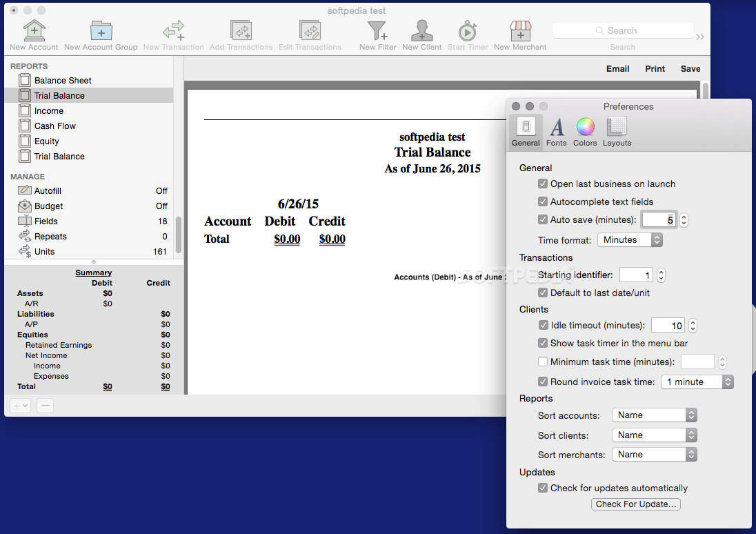The height and width of the screenshot is (534, 756).
Task: Click the Auto save minutes input field
Action: (659, 220)
